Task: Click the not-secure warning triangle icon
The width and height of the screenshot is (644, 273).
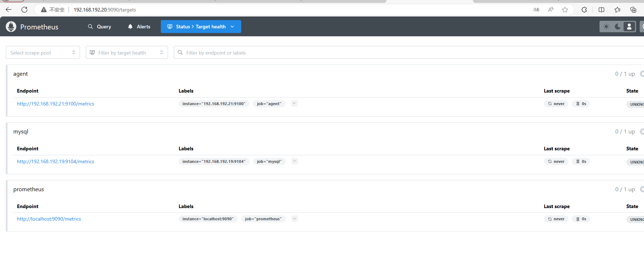Action: click(44, 10)
